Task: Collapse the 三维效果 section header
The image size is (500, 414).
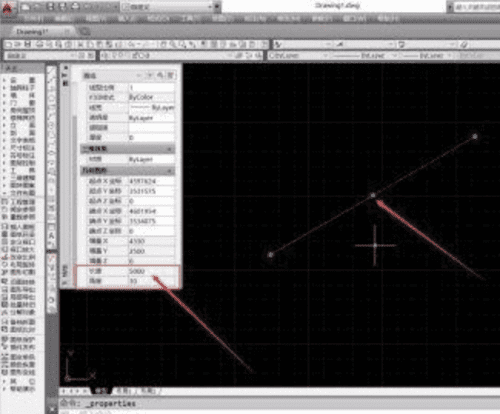Action: (128, 149)
